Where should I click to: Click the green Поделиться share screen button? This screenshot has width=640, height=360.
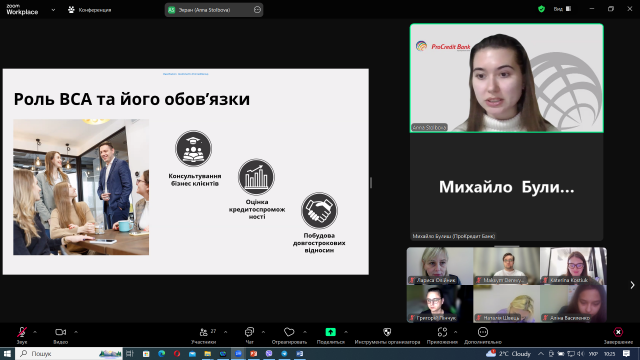pos(331,335)
